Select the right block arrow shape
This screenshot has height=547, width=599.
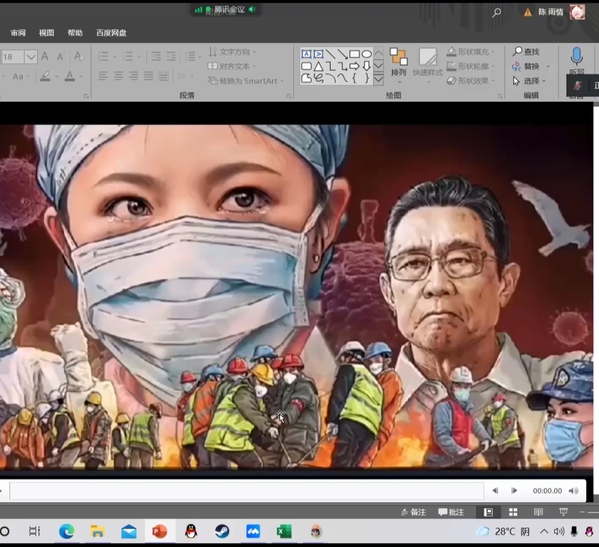355,66
